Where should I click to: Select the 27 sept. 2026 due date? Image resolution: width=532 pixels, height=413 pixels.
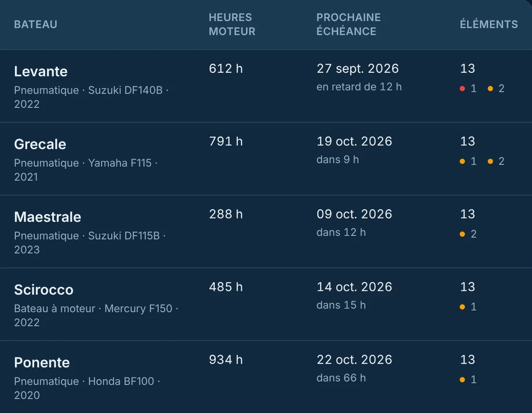tap(358, 68)
